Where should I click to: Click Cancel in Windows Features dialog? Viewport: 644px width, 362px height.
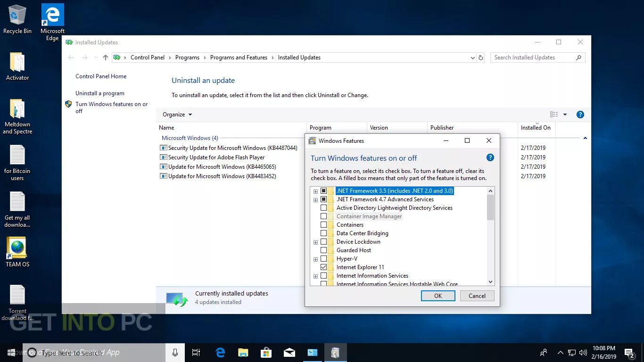tap(477, 296)
